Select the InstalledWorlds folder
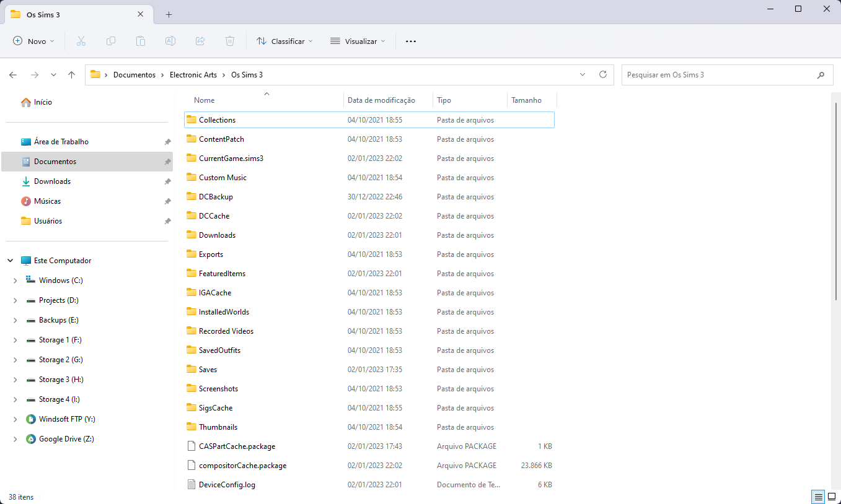This screenshot has width=841, height=504. [369, 312]
